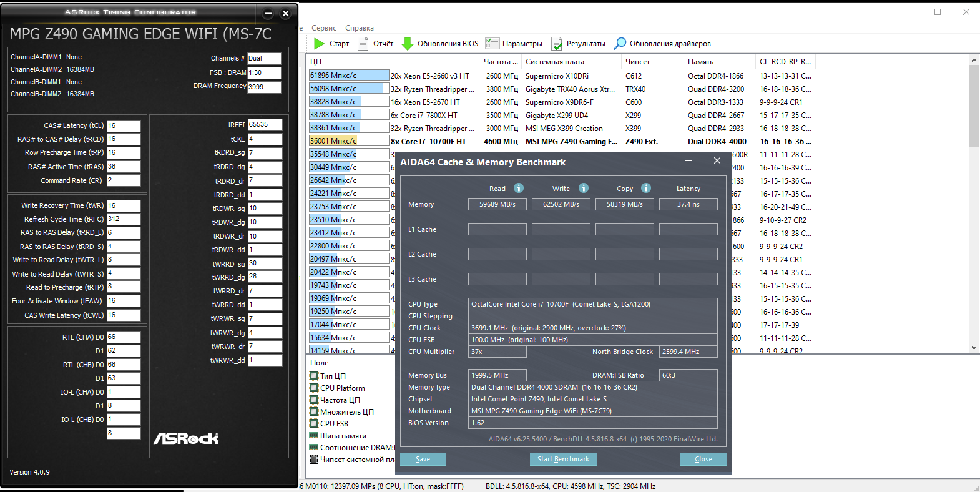Click the info icon next to Copy
This screenshot has width=980, height=492.
pyautogui.click(x=646, y=188)
